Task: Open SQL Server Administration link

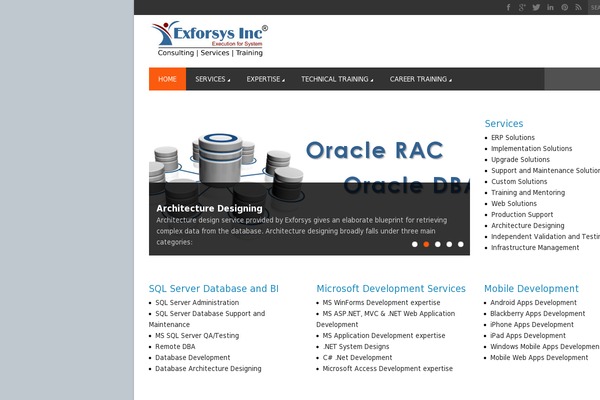Action: click(197, 302)
